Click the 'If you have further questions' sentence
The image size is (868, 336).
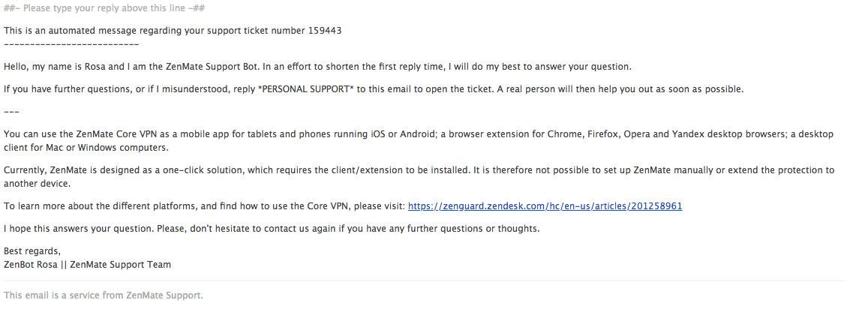[x=374, y=89]
